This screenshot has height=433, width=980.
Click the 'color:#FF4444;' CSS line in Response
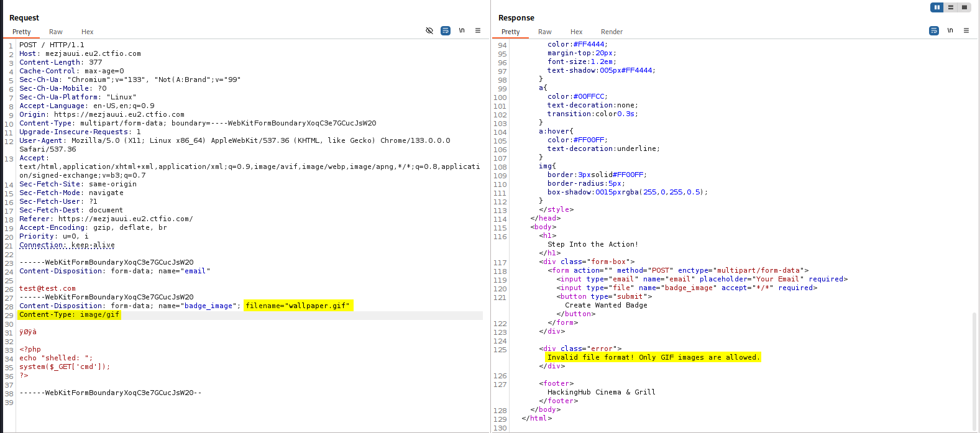(x=578, y=44)
